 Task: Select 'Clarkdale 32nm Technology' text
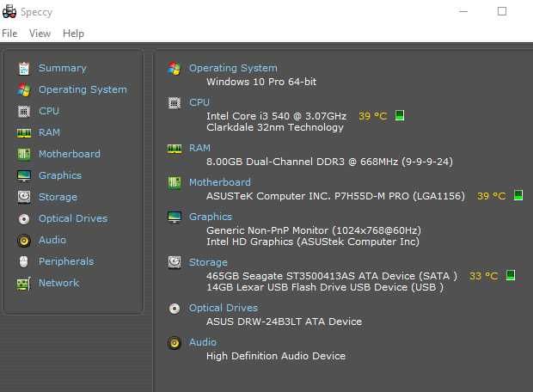275,127
